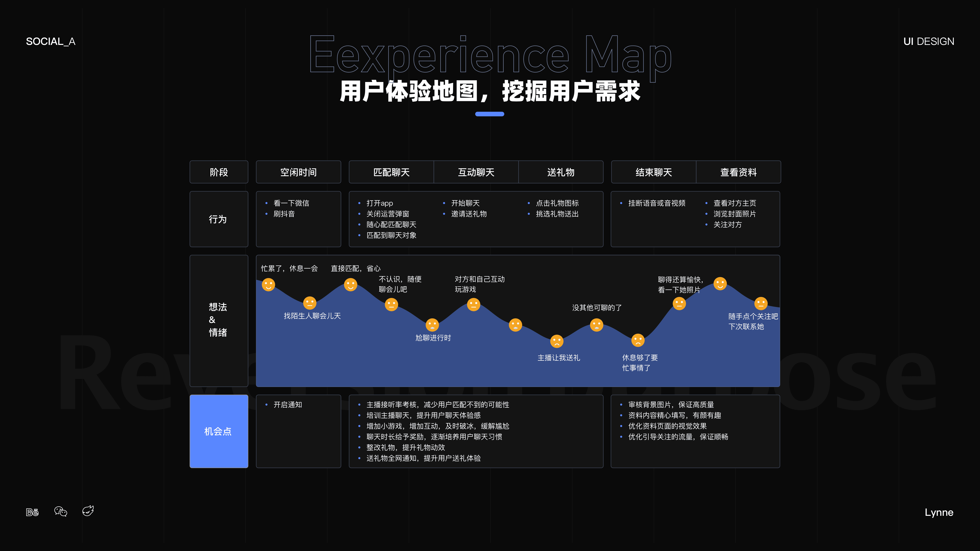Screen dimensions: 980x551
Task: Click the text 开始聊天
Action: click(x=465, y=203)
